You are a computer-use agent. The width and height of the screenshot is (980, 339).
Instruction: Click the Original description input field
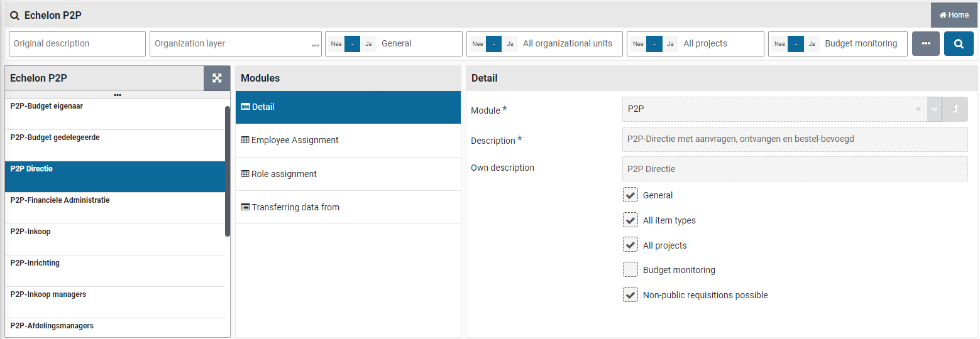tap(77, 44)
